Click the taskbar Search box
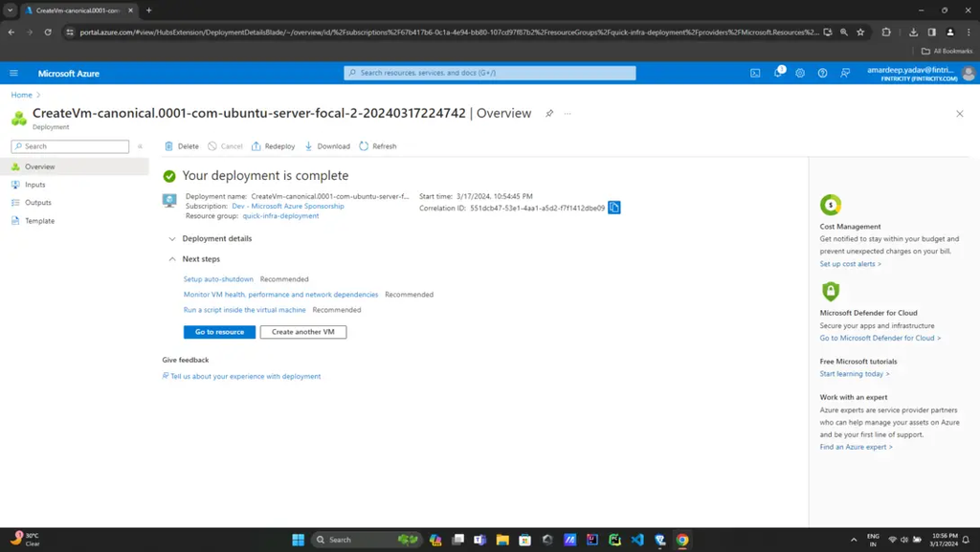The height and width of the screenshot is (552, 980). [x=367, y=540]
